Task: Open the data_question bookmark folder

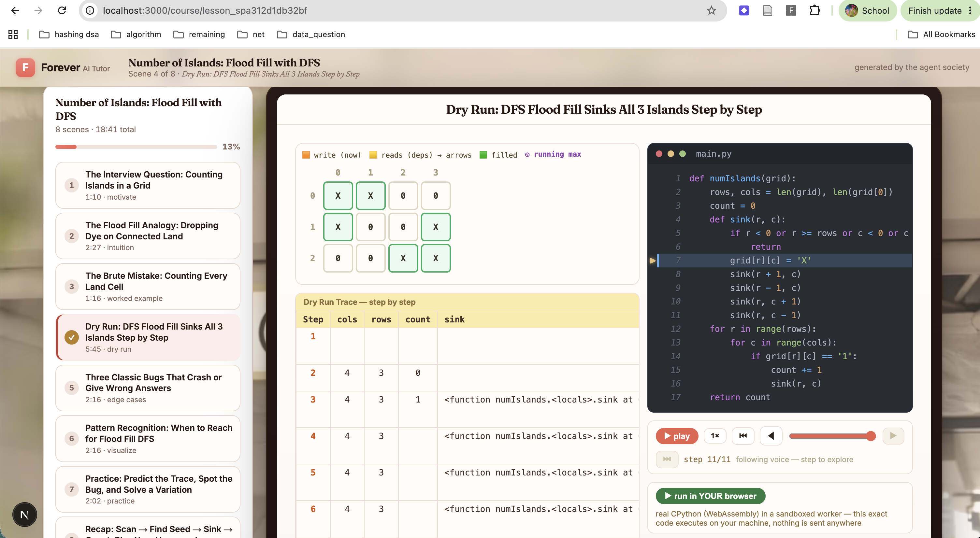Action: (x=311, y=34)
